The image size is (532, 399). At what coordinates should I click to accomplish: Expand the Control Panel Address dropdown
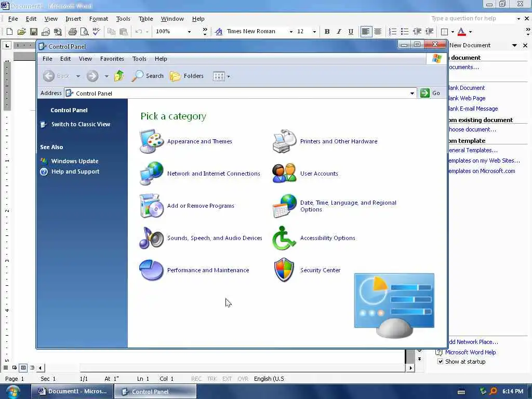pyautogui.click(x=412, y=94)
